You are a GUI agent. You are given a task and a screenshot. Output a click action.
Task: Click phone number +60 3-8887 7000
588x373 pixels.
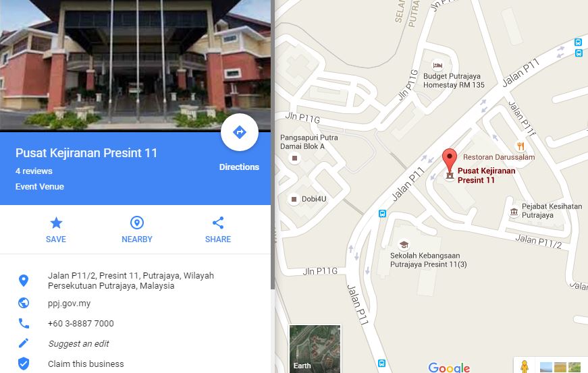[80, 324]
